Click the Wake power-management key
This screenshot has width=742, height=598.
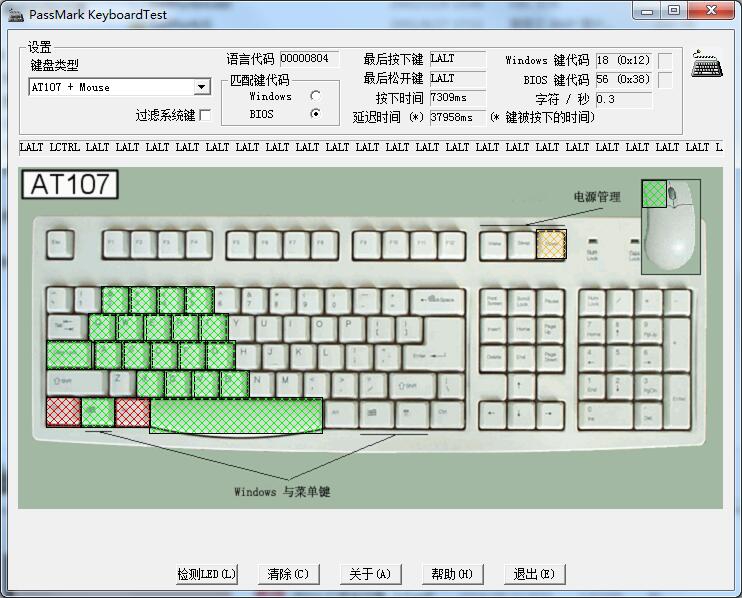[x=495, y=245]
